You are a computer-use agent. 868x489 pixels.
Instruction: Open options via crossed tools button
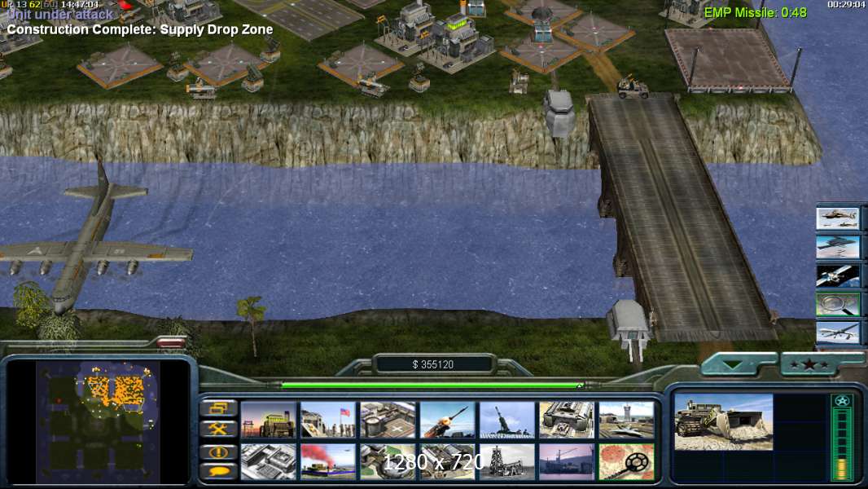point(219,429)
